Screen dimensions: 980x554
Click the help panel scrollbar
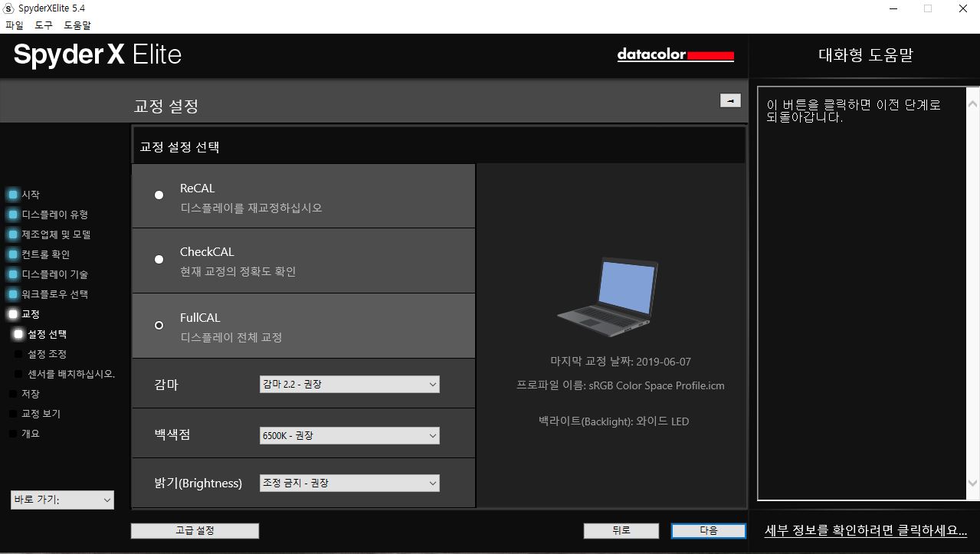pos(973,293)
